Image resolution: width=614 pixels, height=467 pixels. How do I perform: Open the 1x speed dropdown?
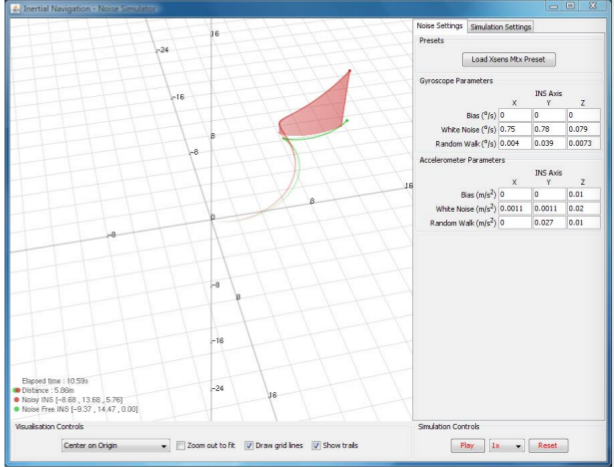(506, 445)
